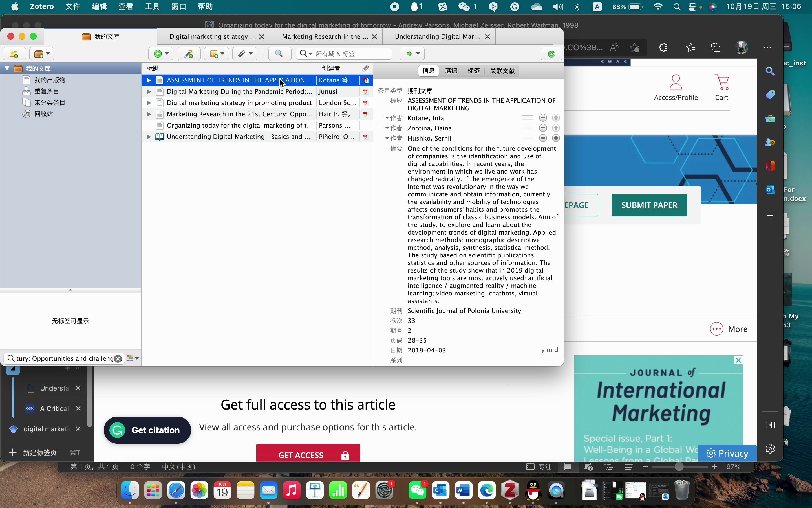Click Edge sidebar search magnifier icon
Image resolution: width=812 pixels, height=508 pixels.
(770, 71)
